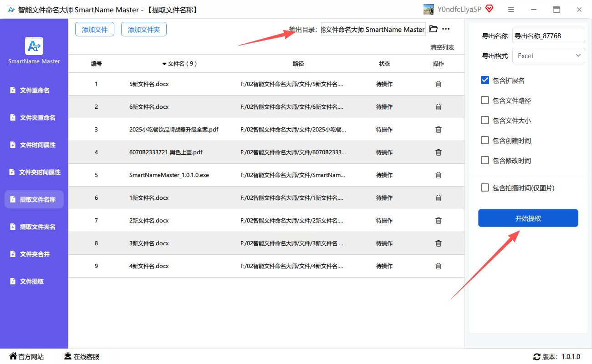Enable the 包含文件大小 checkbox
592x364 pixels.
click(x=485, y=121)
